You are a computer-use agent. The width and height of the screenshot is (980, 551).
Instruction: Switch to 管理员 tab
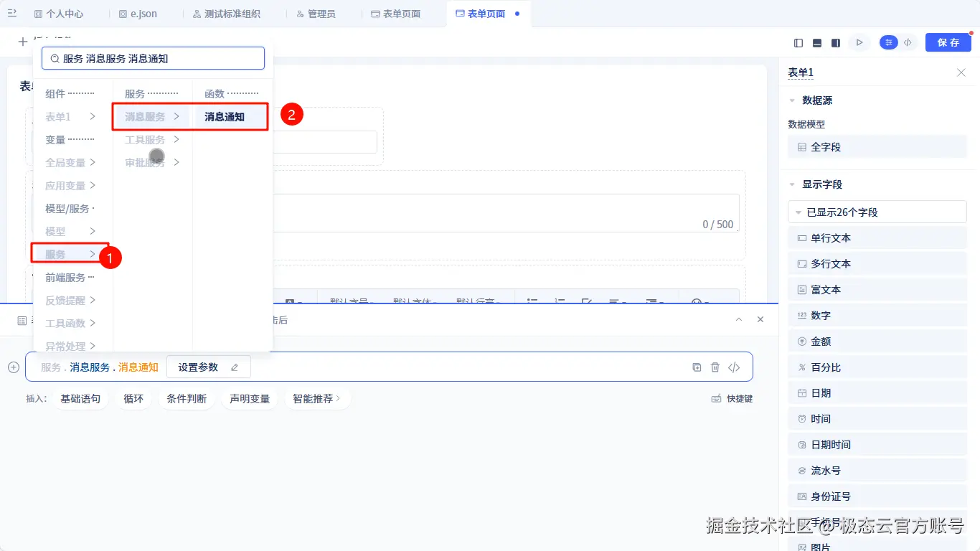316,14
